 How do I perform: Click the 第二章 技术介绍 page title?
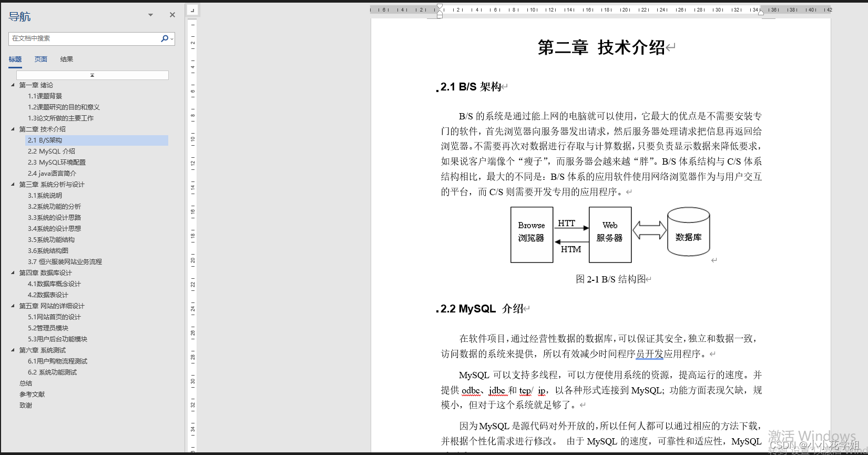tap(601, 47)
